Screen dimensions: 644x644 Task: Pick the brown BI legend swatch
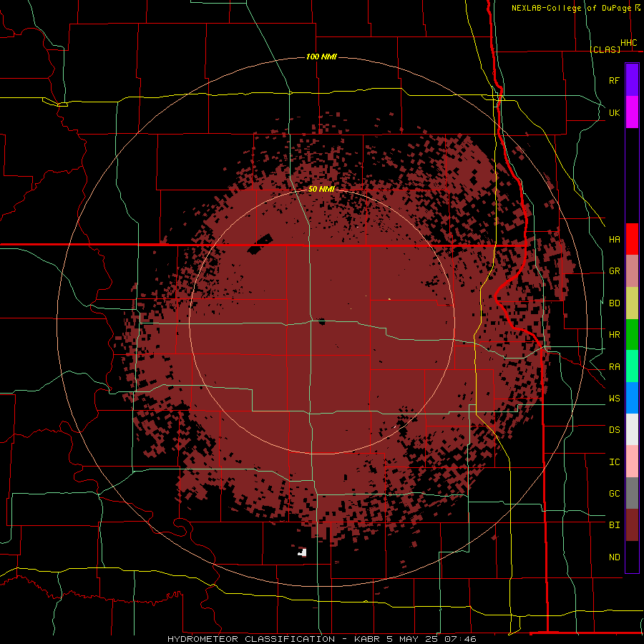tap(632, 525)
